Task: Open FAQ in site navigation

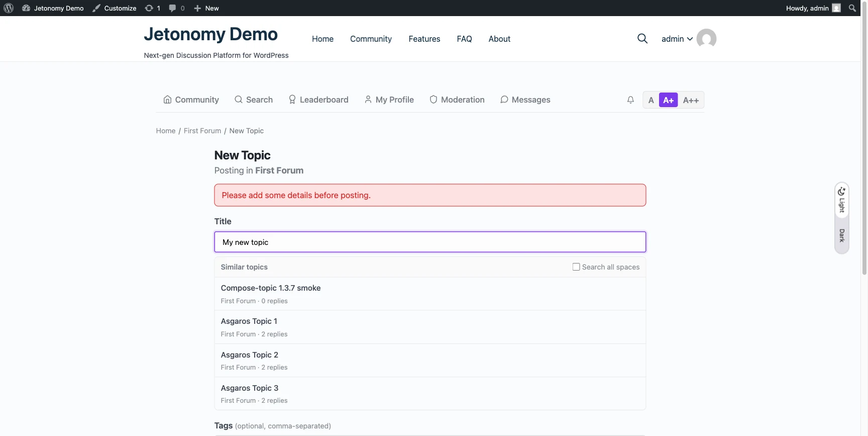Action: [x=464, y=39]
